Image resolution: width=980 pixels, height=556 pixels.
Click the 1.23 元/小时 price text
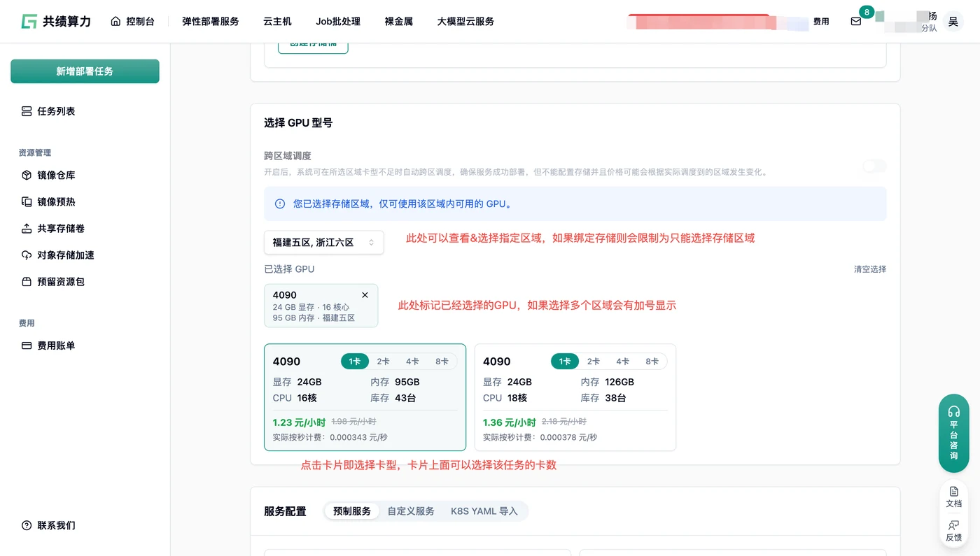coord(299,422)
